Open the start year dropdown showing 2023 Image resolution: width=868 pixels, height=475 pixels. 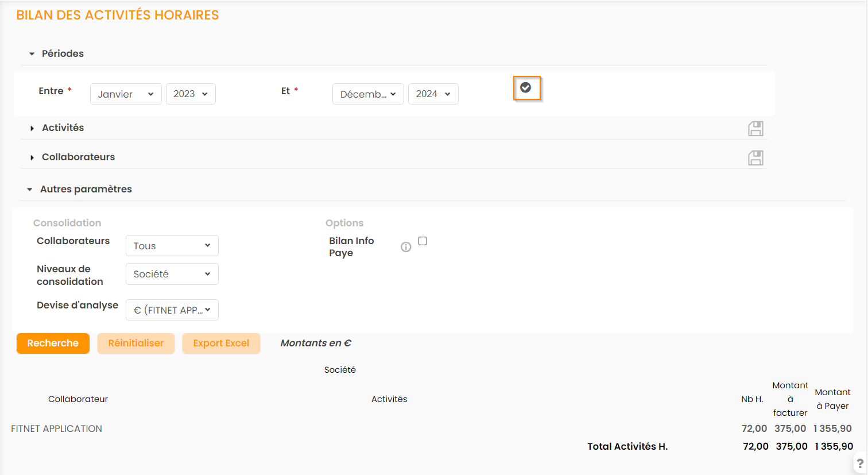pyautogui.click(x=191, y=94)
